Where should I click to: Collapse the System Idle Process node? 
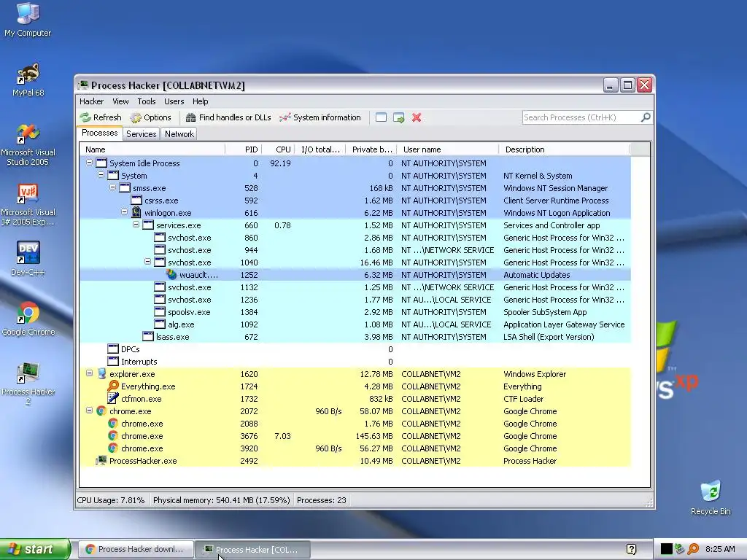pyautogui.click(x=89, y=163)
